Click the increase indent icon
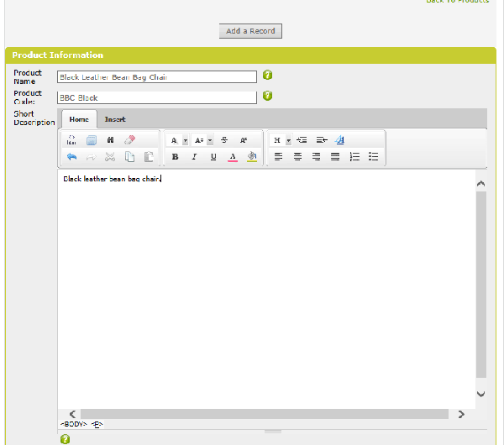 322,140
